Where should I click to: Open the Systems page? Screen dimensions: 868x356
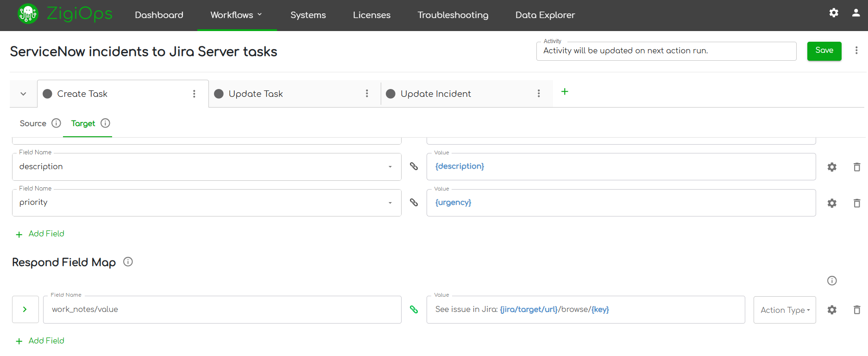308,15
